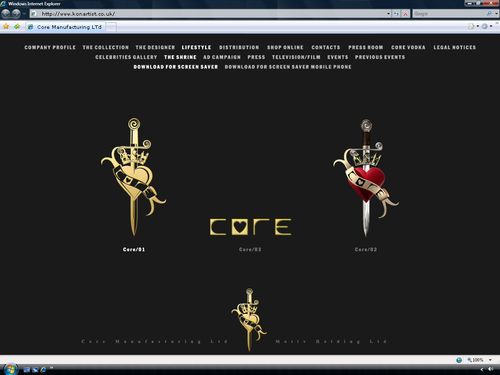500x375 pixels.
Task: Select the Core Manufacturing LTd tab
Action: [x=66, y=27]
